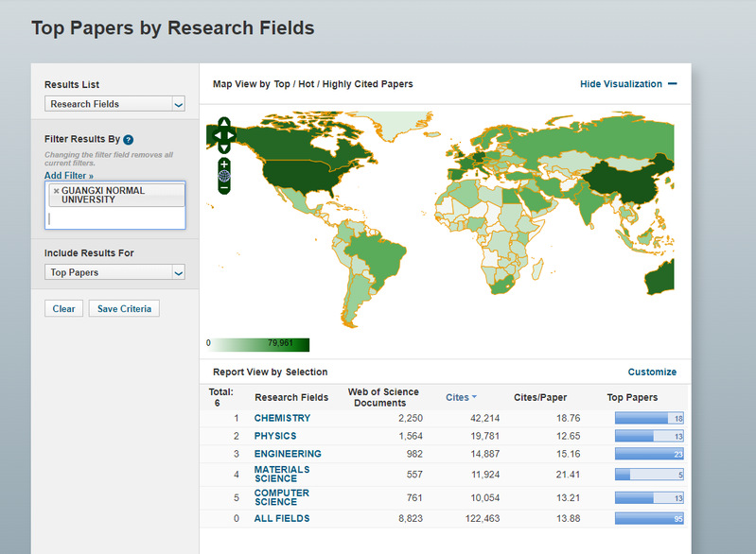
Task: Remove Guangxi Normal University filter tag
Action: coord(56,191)
